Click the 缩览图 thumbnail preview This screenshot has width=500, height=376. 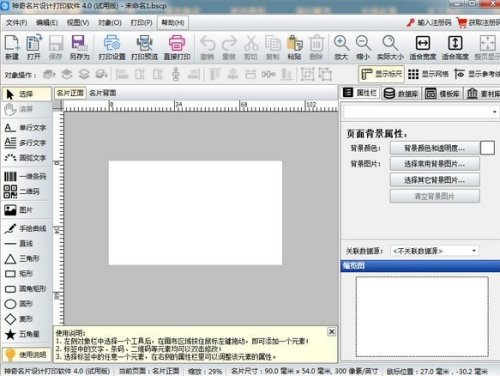coord(422,317)
